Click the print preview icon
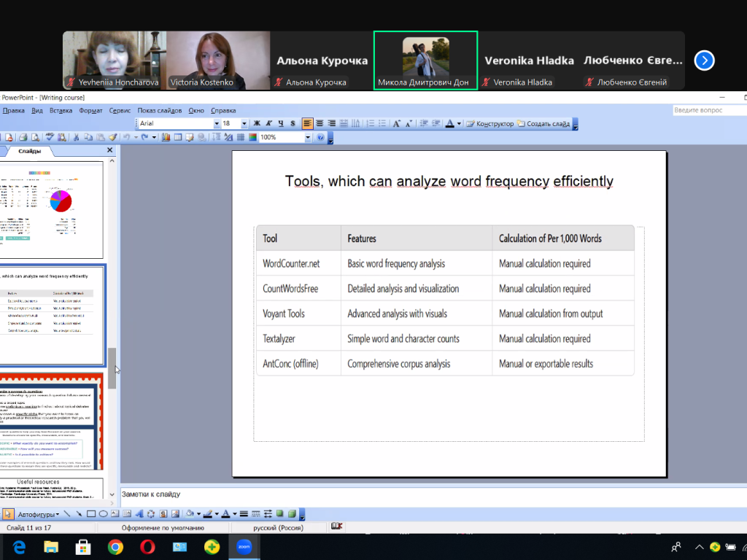This screenshot has height=560, width=747. tap(35, 138)
